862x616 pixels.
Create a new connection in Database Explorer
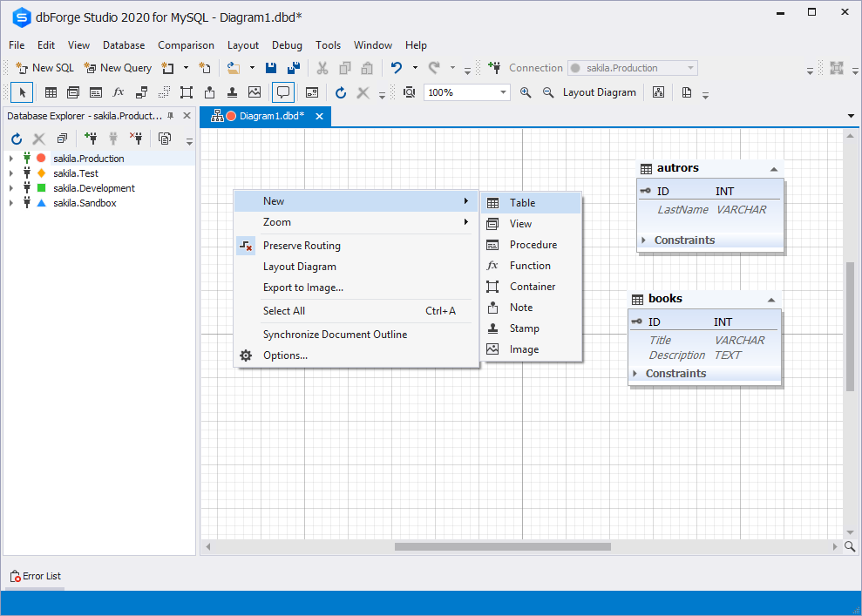coord(91,138)
